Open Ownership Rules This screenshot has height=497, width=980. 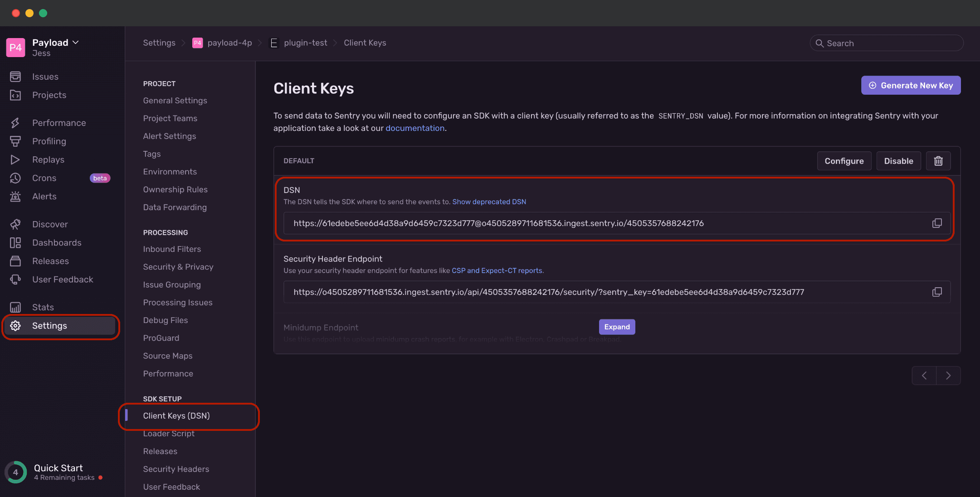175,189
